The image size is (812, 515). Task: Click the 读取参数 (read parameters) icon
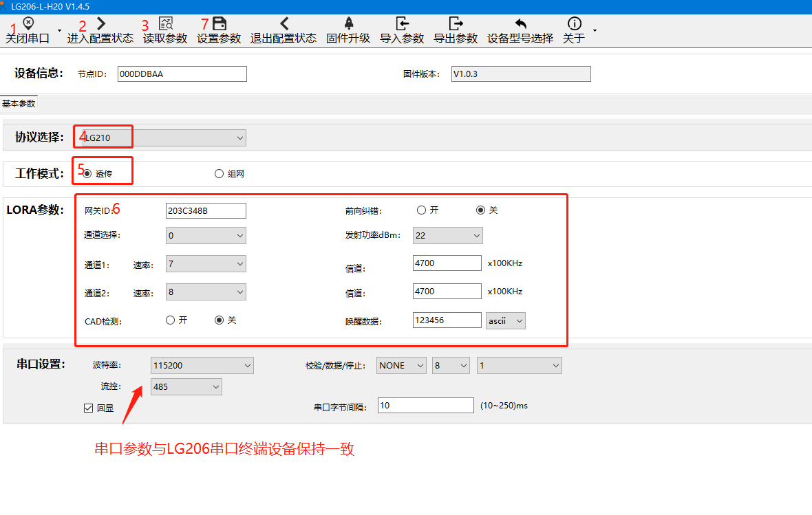166,24
